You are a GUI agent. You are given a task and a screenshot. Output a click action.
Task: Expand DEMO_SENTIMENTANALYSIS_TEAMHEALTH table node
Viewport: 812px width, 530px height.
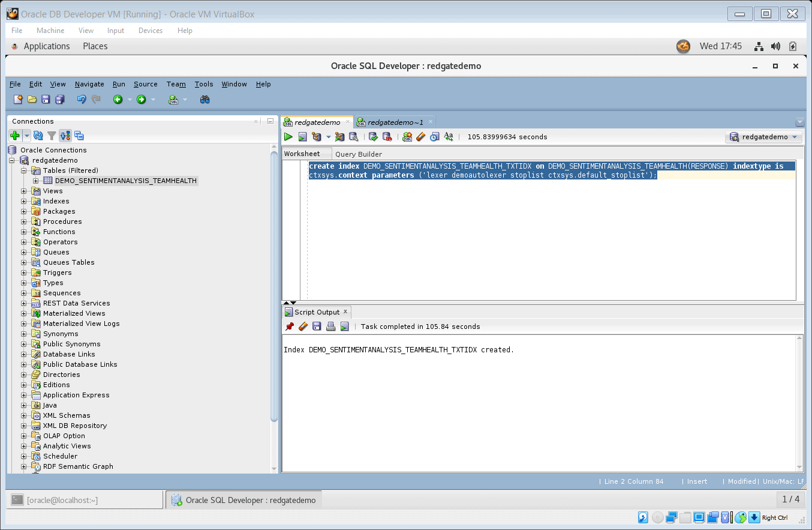[x=36, y=181]
